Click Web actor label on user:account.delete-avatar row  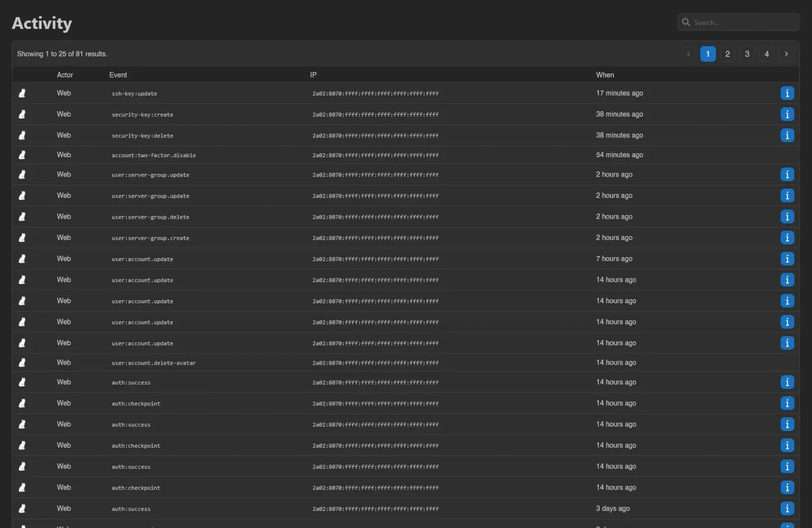click(x=64, y=363)
